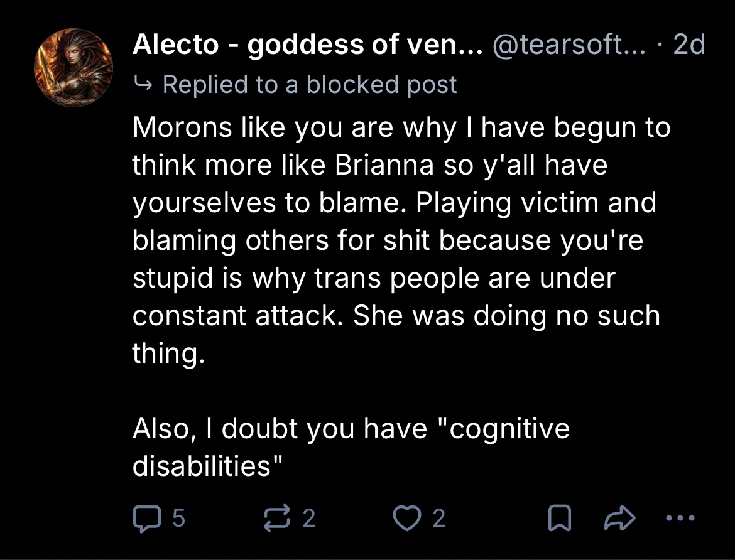Open Alecto's profile picture
This screenshot has width=735, height=560.
pos(73,67)
